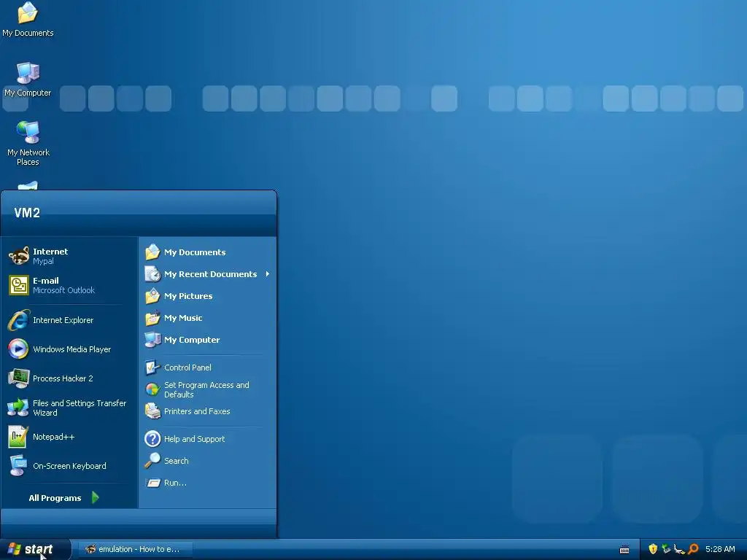Screen dimensions: 747x560
Task: Open Help and Support
Action: pyautogui.click(x=208, y=439)
